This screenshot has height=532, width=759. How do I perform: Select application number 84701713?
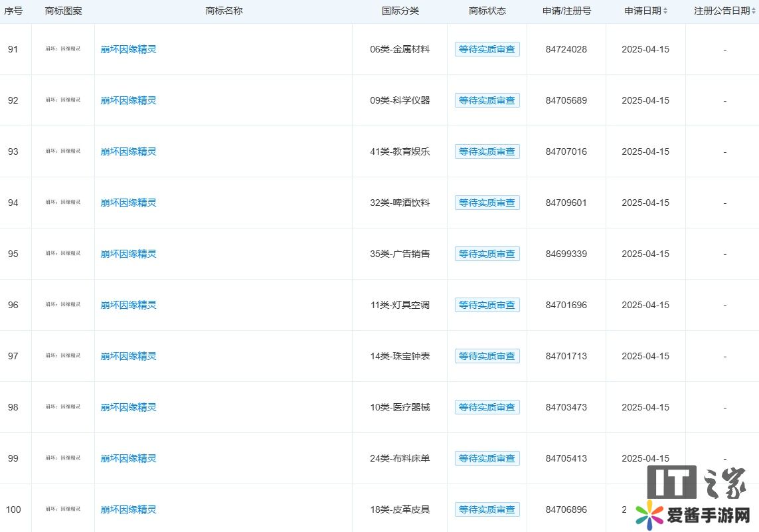566,356
